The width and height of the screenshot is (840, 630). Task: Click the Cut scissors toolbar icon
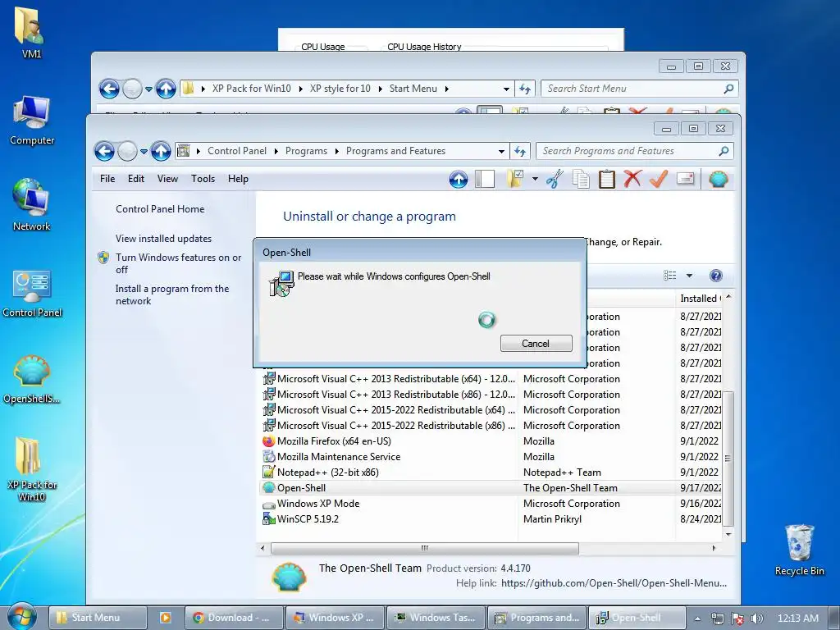[555, 179]
